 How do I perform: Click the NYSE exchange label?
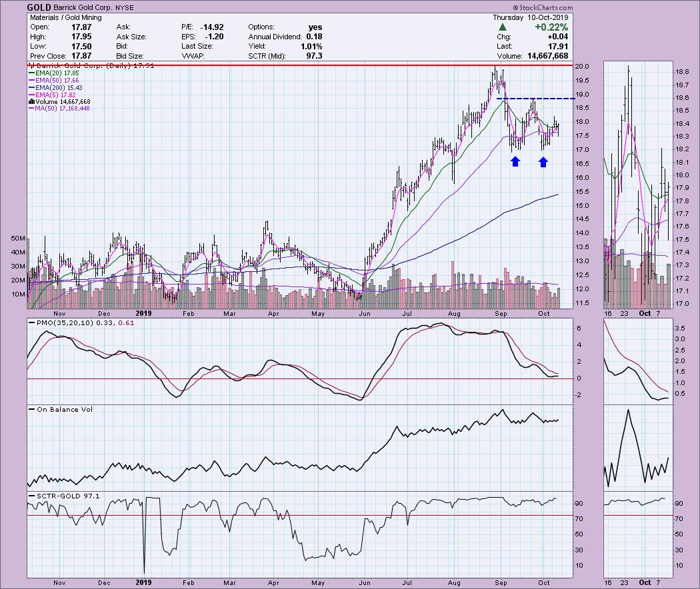click(123, 7)
